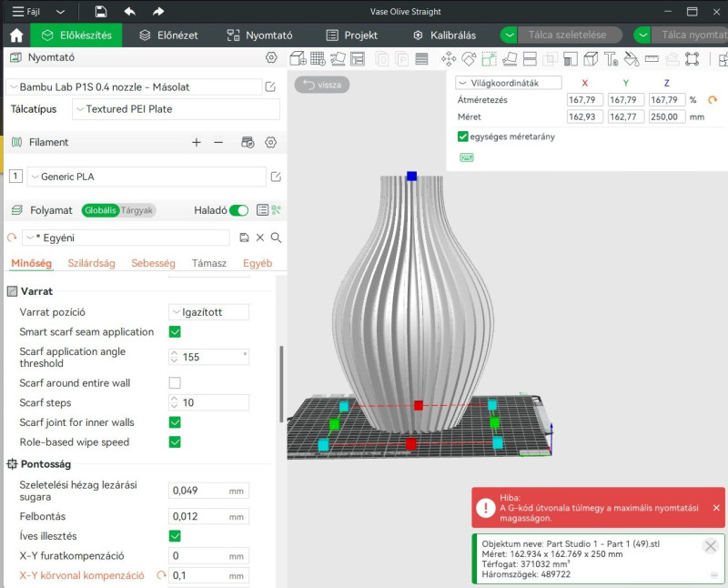Select the Lay on face tool

pyautogui.click(x=510, y=58)
